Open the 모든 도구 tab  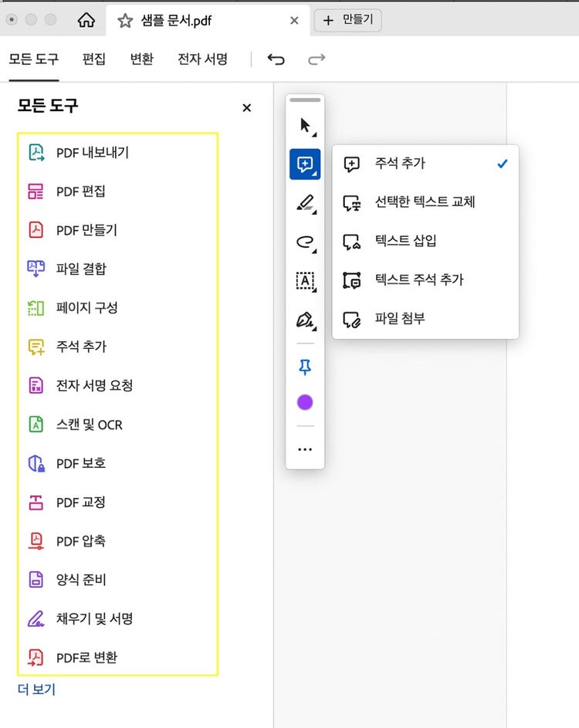point(34,59)
